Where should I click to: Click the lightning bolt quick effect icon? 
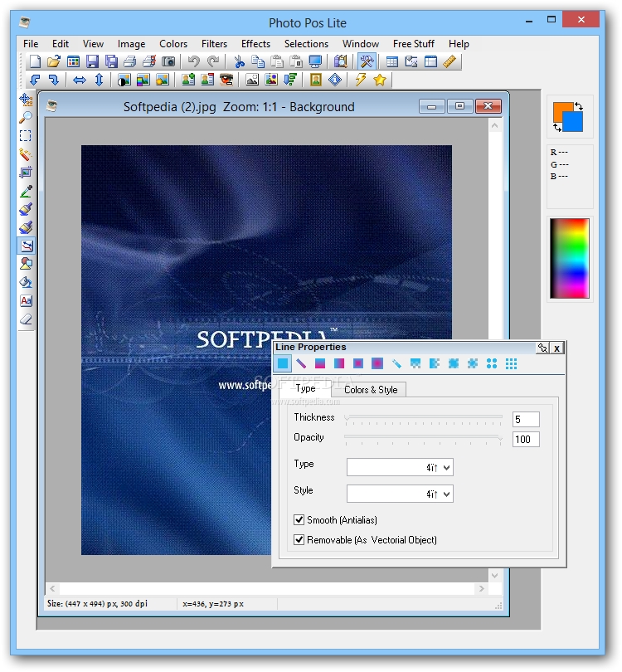tap(361, 80)
